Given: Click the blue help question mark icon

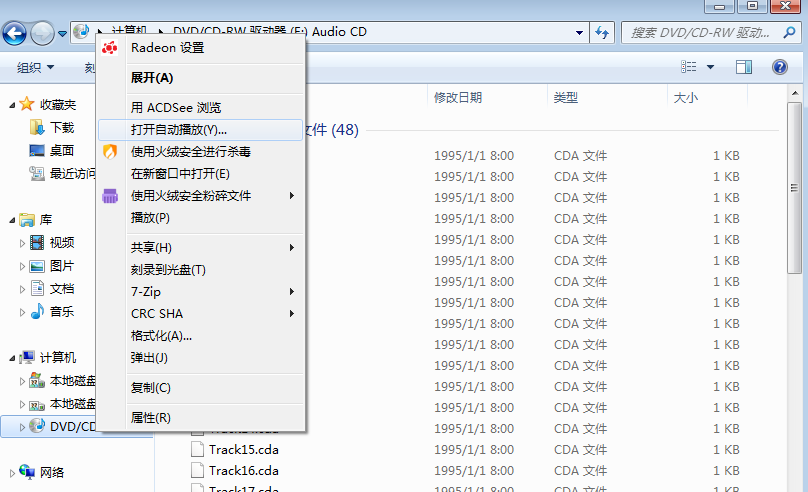Looking at the screenshot, I should pos(780,67).
